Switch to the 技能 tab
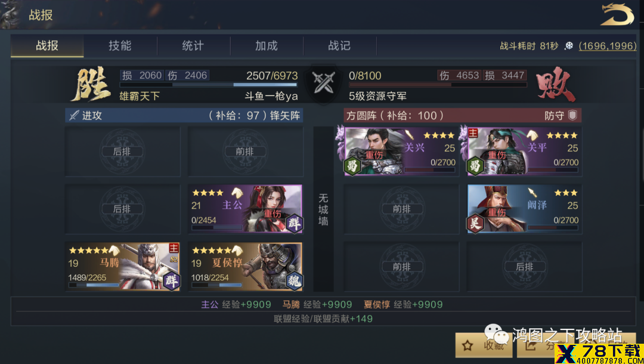This screenshot has height=364, width=644. (120, 45)
